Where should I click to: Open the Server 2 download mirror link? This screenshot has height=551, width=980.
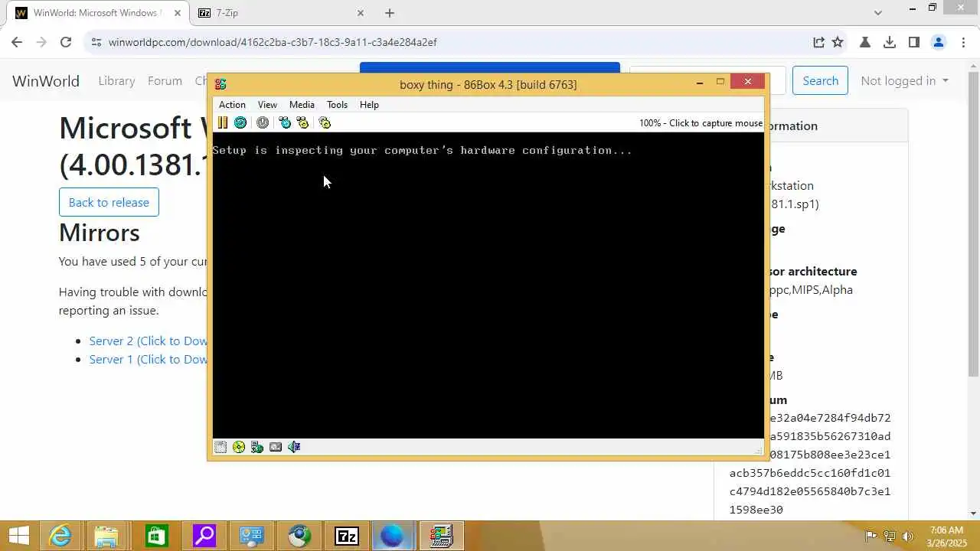coord(148,341)
